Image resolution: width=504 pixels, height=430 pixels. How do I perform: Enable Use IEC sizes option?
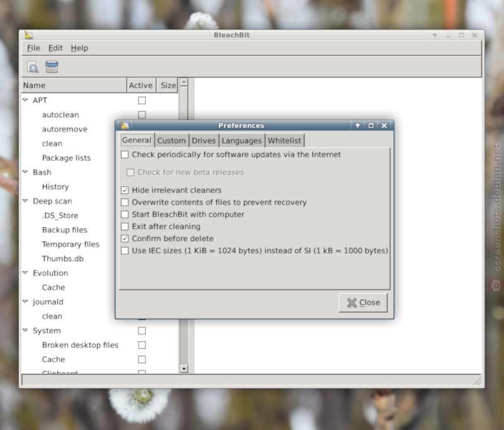pos(125,251)
